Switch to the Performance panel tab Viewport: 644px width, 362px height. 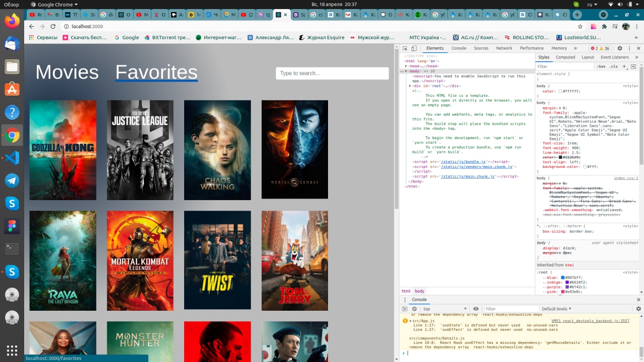tap(532, 48)
